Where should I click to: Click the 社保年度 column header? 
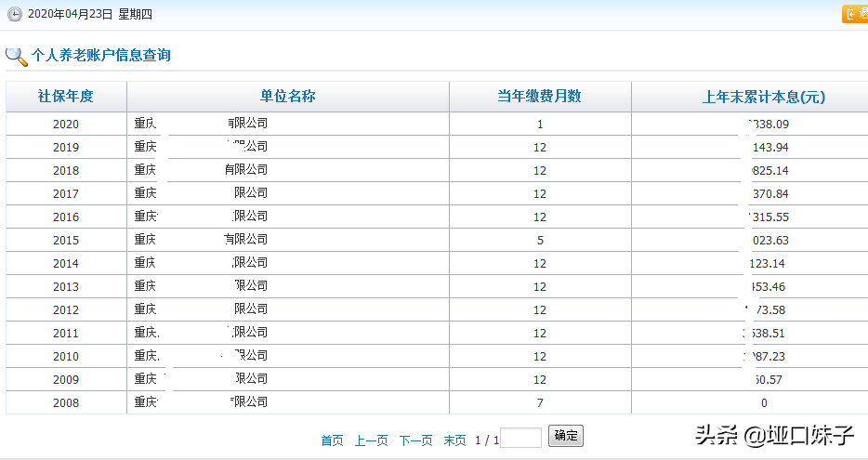click(x=66, y=97)
